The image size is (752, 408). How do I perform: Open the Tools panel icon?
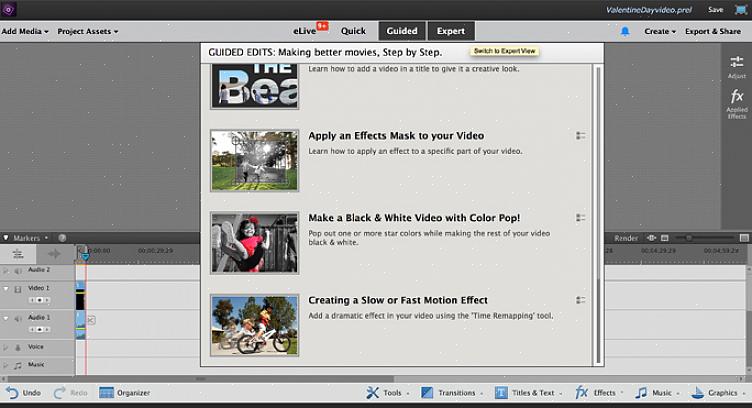tap(373, 393)
